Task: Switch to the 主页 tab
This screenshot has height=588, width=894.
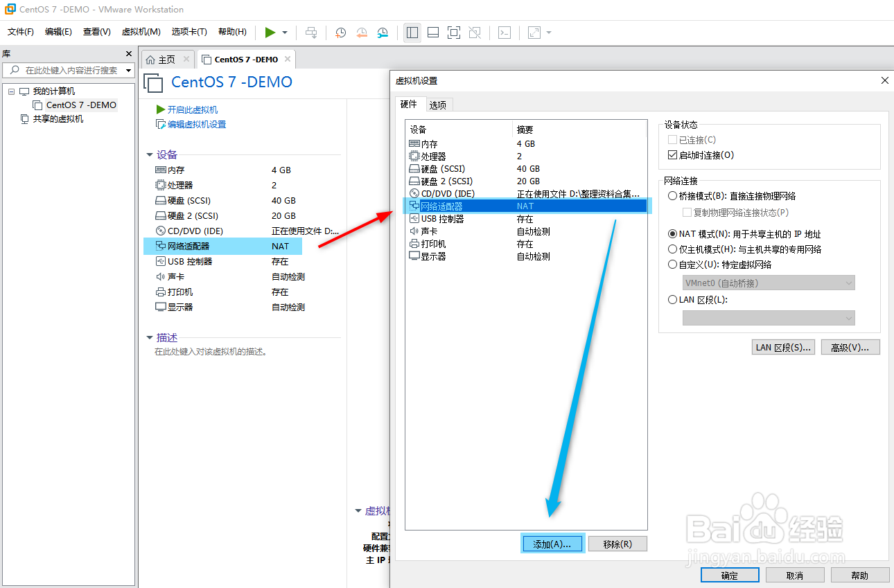Action: pyautogui.click(x=167, y=60)
